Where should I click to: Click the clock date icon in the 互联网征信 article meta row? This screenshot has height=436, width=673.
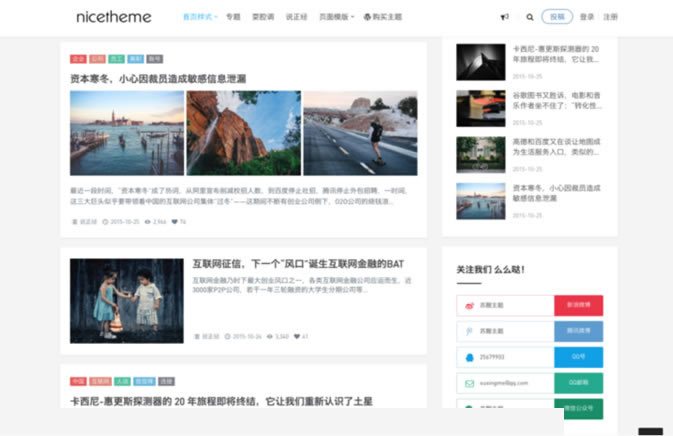(x=227, y=336)
